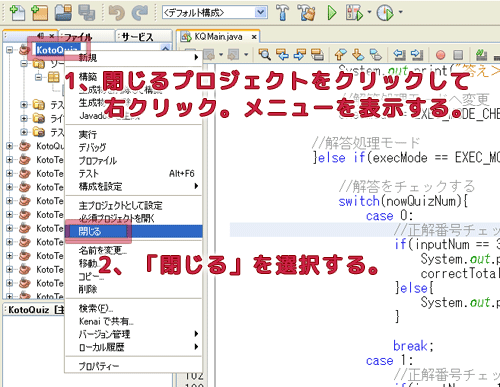
Task: Click the Save All disks icon
Action: [86, 13]
